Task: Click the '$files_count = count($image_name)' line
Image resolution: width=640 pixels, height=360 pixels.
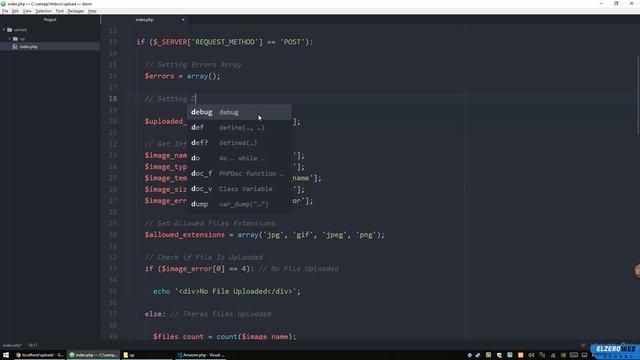Action: tap(224, 336)
